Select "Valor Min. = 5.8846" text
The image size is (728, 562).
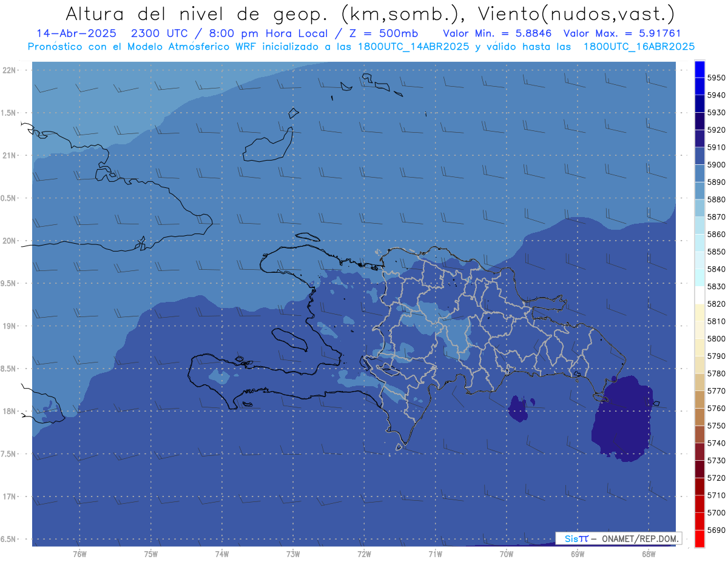click(498, 33)
